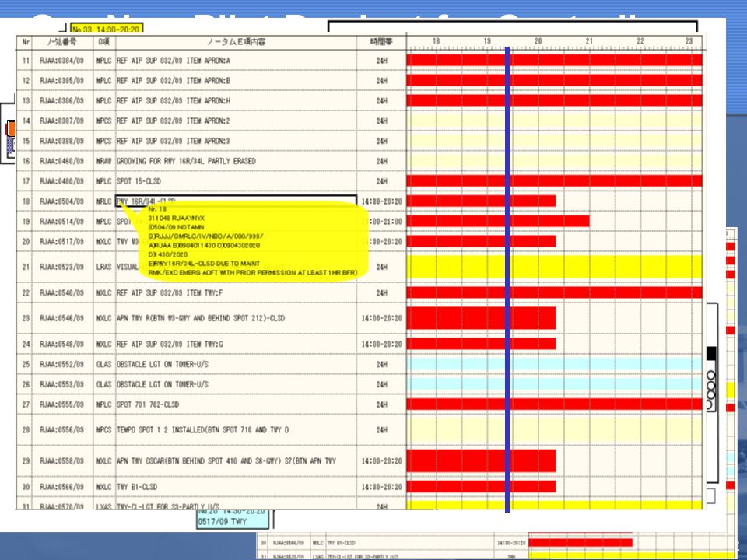This screenshot has width=747, height=560.
Task: Click 'REF AIP SUP 032/09 ITEM APRON:A' text
Action: (174, 61)
